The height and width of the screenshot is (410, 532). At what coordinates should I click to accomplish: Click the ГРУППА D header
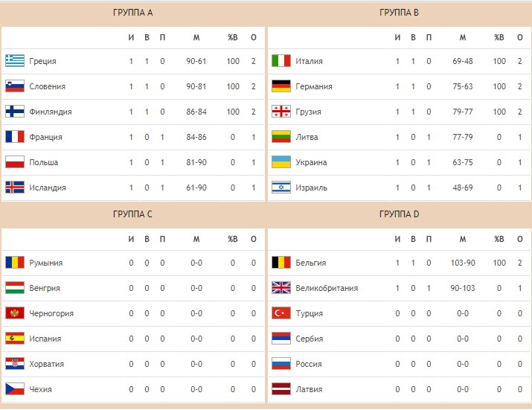pyautogui.click(x=400, y=214)
